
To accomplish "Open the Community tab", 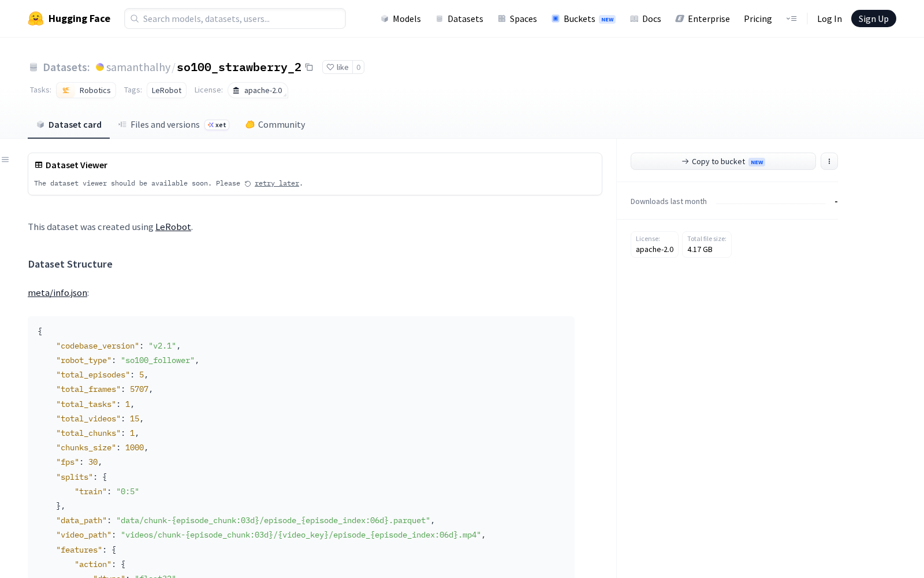I will (x=275, y=125).
